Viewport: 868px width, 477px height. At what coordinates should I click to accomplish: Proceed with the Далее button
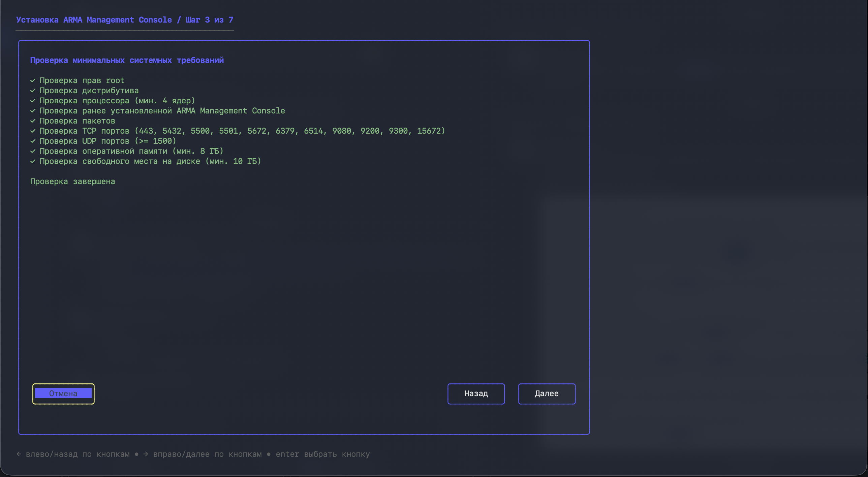547,394
